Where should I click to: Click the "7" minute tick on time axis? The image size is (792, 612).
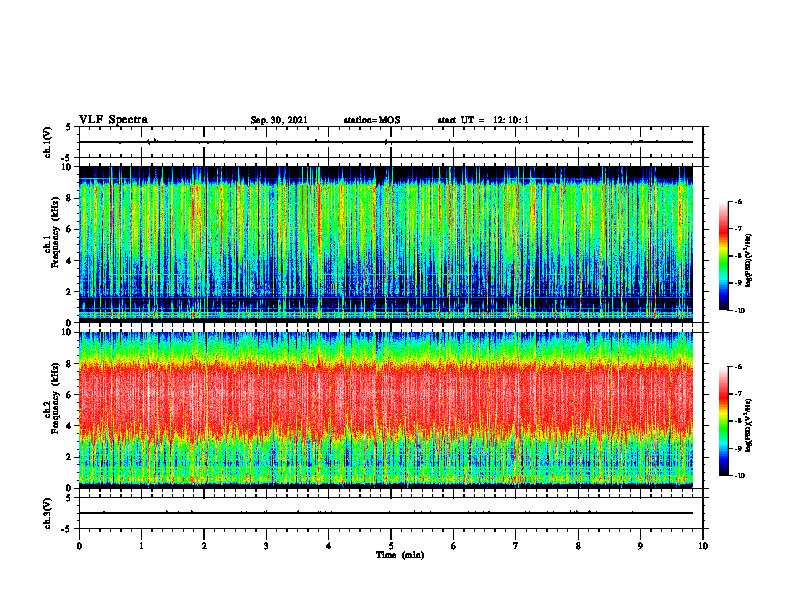click(516, 546)
